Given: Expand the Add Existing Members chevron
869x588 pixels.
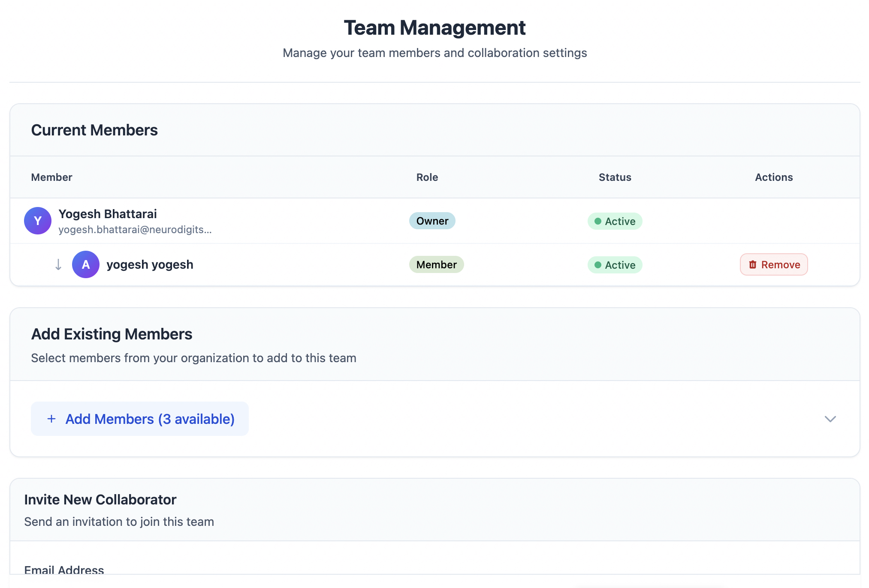Looking at the screenshot, I should 830,419.
